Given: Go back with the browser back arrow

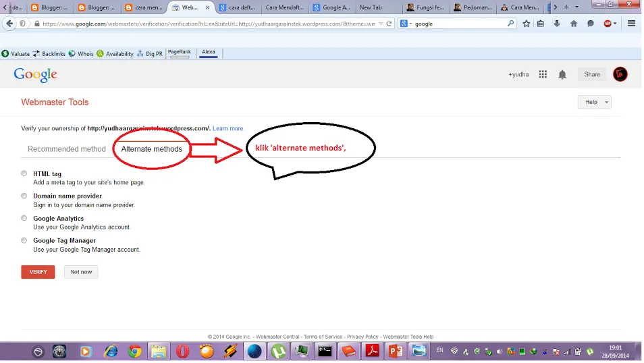Looking at the screenshot, I should (9, 24).
